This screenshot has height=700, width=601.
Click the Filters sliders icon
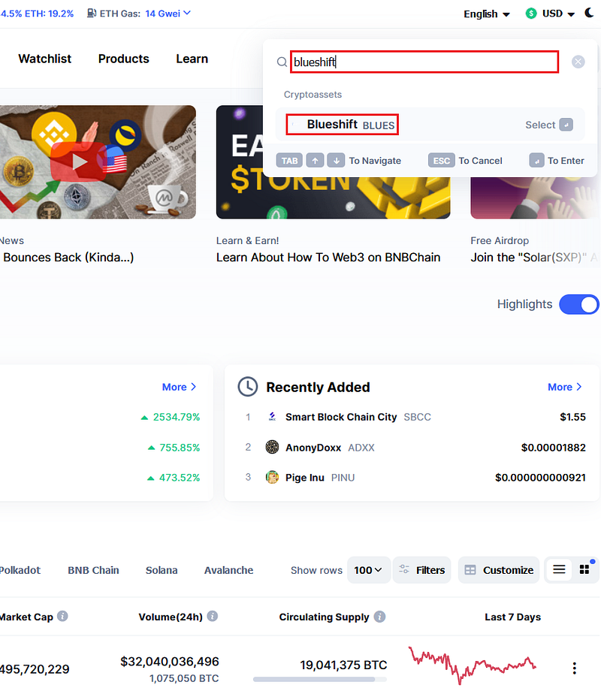(x=404, y=569)
